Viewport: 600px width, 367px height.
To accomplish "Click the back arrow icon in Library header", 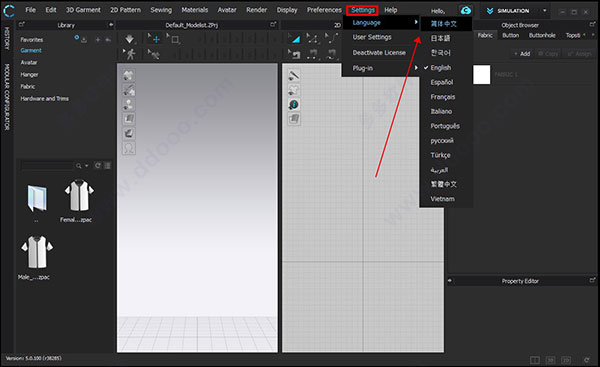I will pyautogui.click(x=108, y=40).
